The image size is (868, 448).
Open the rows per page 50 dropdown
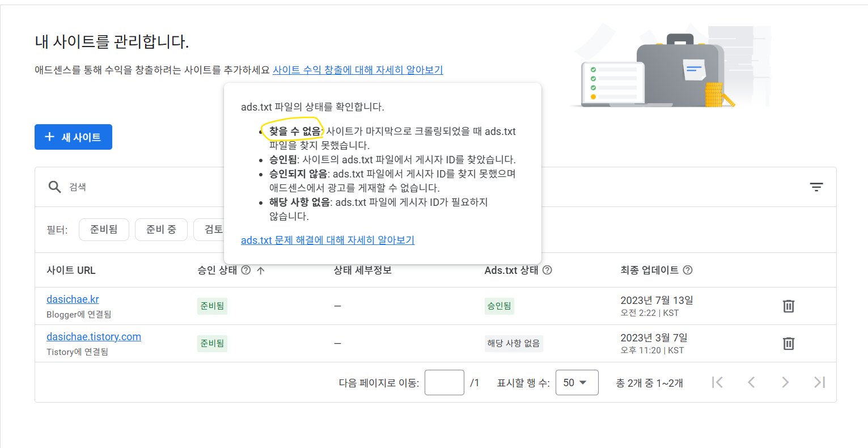pyautogui.click(x=577, y=382)
